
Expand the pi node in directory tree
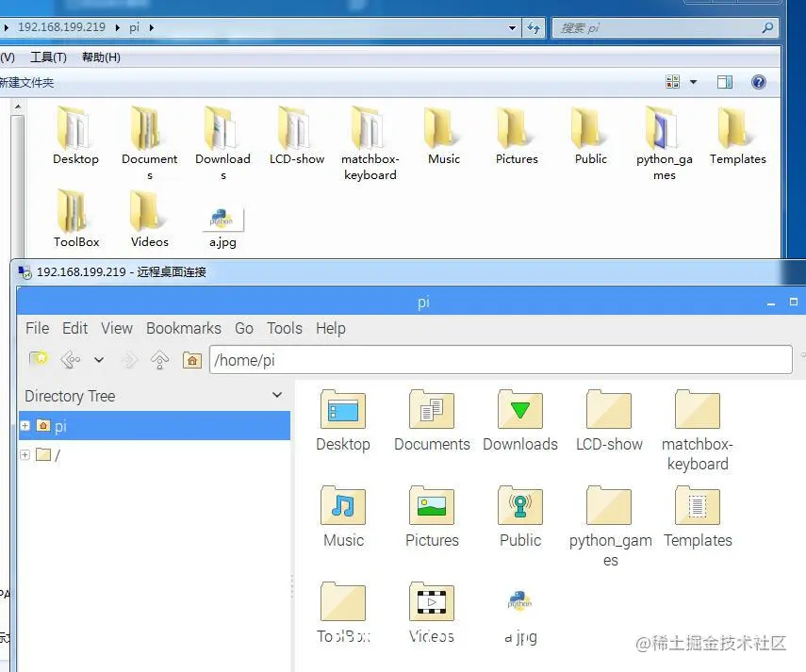(25, 425)
